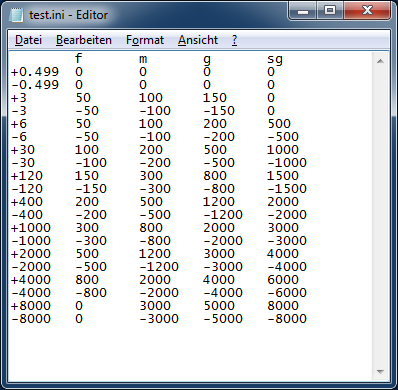Click the value -1200 in the g column
398x390 pixels.
(223, 215)
